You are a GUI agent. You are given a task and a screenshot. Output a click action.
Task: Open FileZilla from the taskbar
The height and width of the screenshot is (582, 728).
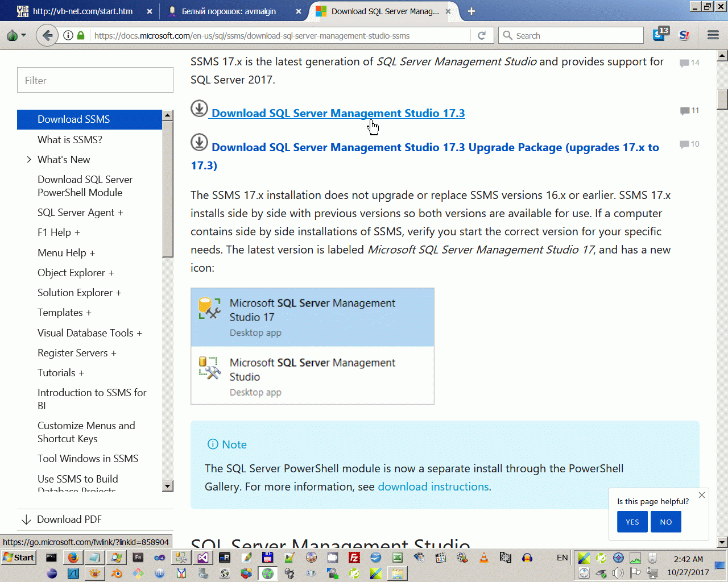[x=354, y=558]
